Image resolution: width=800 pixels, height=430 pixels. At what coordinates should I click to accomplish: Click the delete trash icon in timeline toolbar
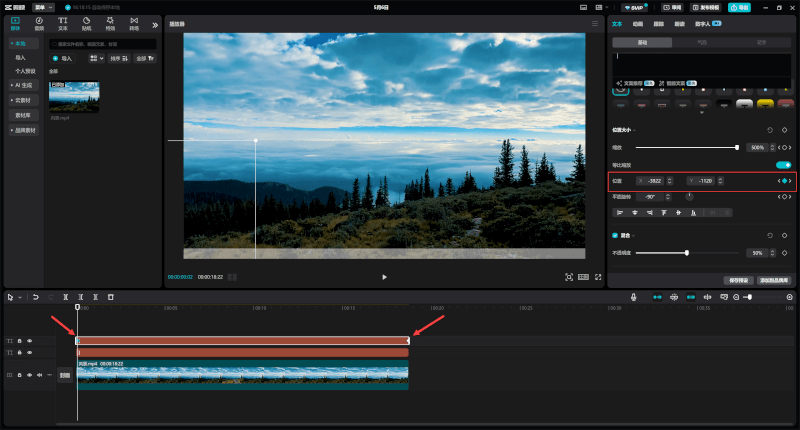(111, 297)
